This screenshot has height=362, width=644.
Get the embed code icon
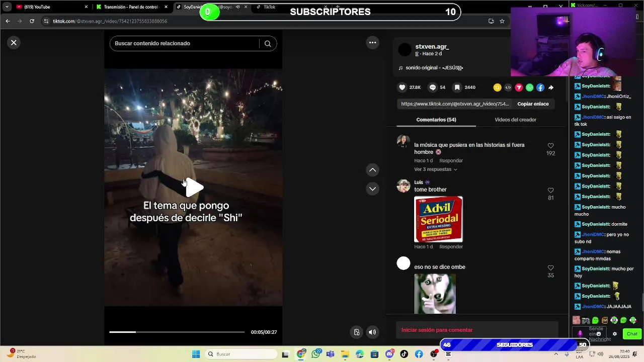[x=508, y=87]
